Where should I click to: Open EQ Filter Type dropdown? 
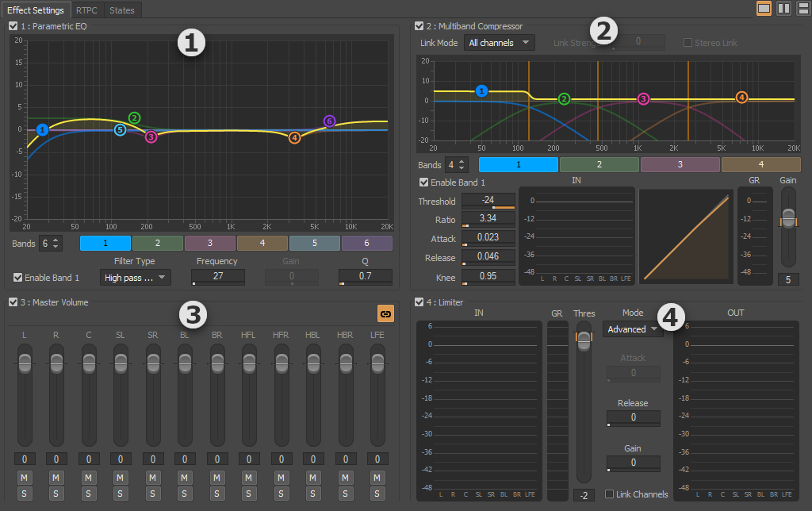[x=136, y=278]
